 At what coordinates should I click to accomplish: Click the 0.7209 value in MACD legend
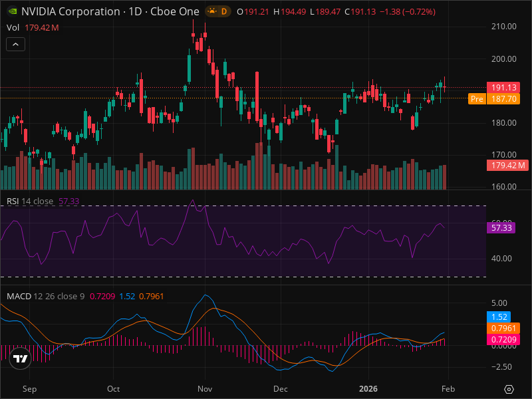click(102, 296)
